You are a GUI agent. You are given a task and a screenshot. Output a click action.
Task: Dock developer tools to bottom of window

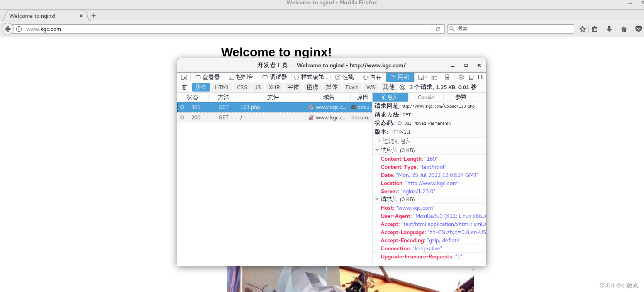point(471,77)
